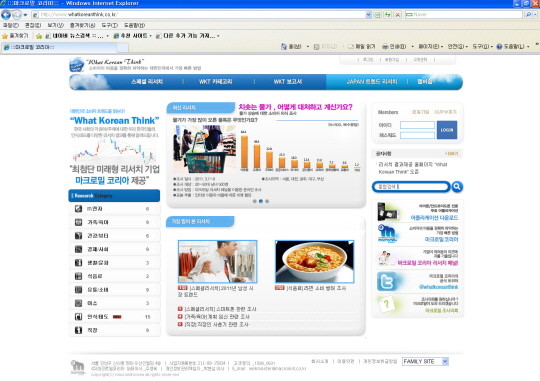540x381 pixels.
Task: Click the blue LOGIN button
Action: [447, 130]
